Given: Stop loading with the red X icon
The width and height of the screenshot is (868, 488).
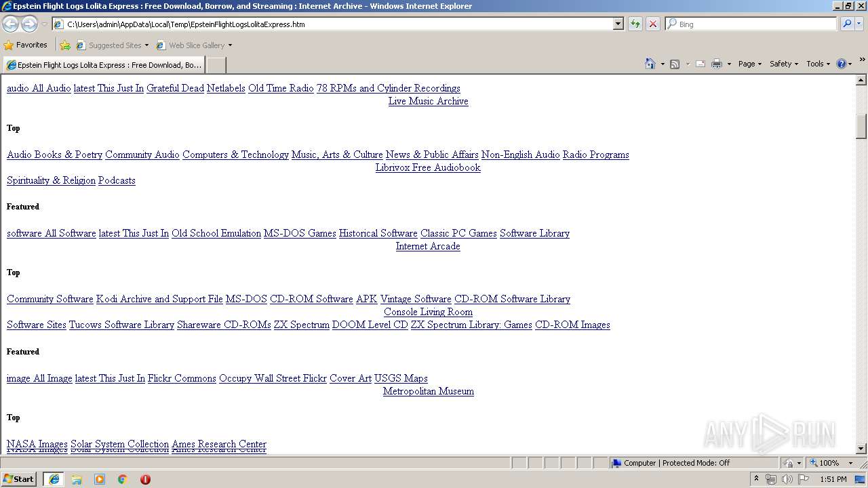Looking at the screenshot, I should click(652, 24).
